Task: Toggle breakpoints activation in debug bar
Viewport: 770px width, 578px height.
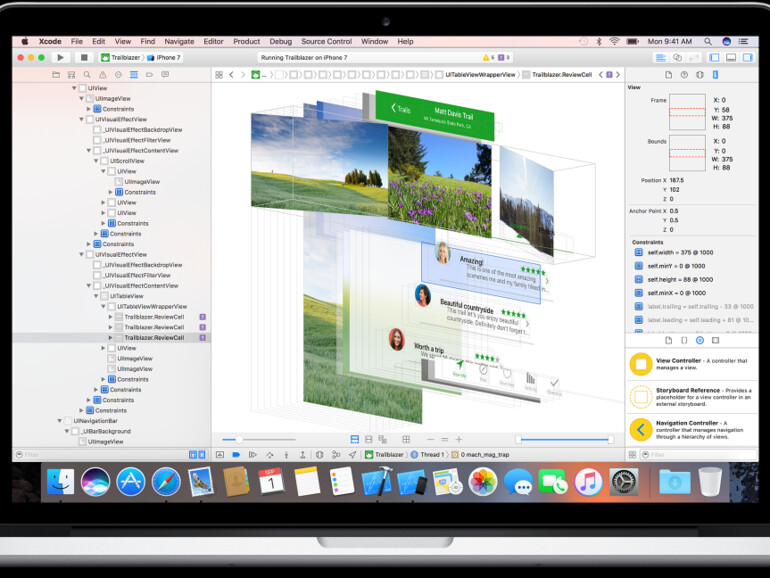Action: coord(236,455)
